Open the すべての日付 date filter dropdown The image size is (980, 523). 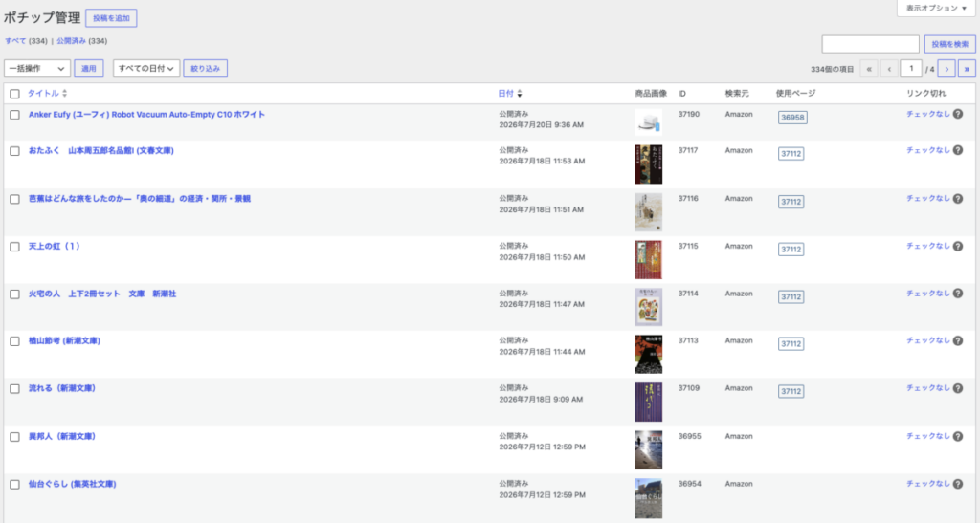coord(146,69)
